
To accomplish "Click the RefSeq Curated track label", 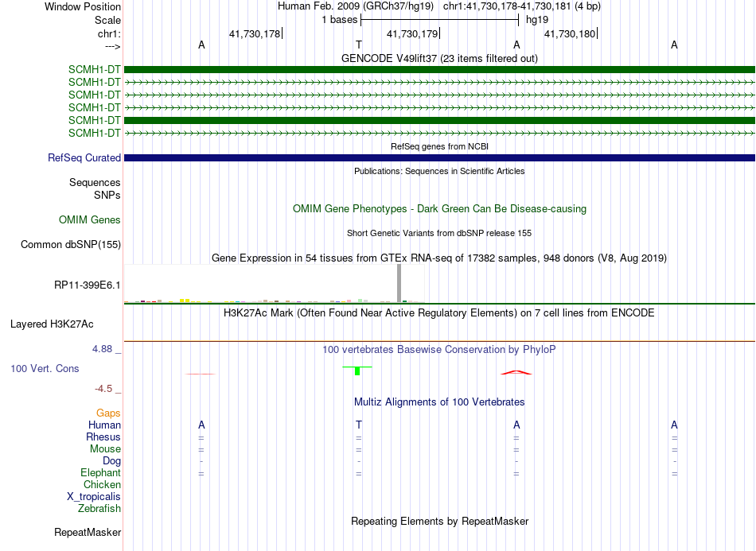I will (x=84, y=158).
